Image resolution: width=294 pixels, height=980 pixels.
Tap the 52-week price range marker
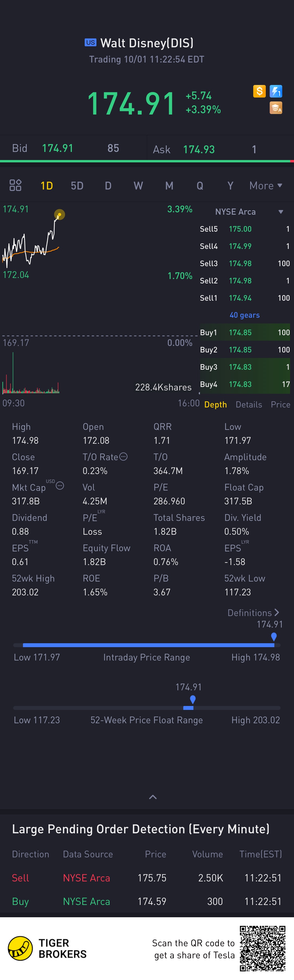click(193, 699)
